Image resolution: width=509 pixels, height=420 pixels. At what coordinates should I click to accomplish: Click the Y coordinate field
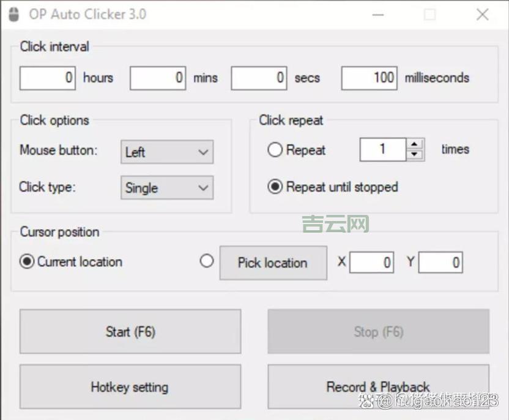[x=440, y=263]
